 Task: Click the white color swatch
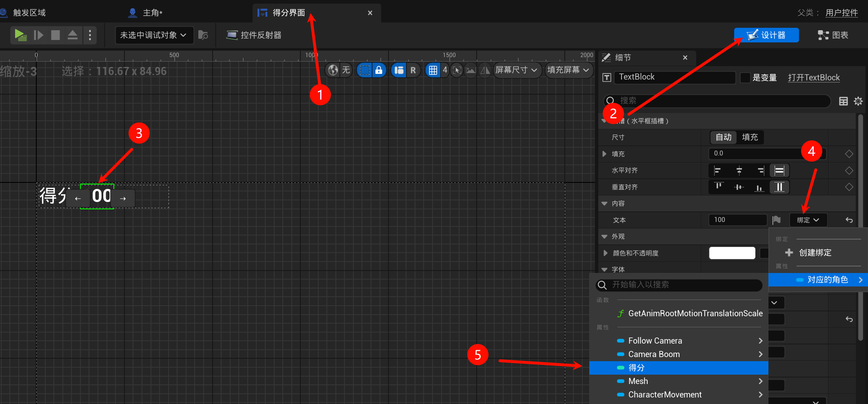pos(732,253)
